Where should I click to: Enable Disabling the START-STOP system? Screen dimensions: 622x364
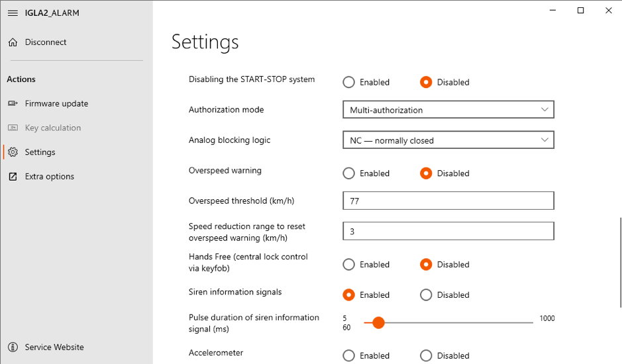pos(348,82)
